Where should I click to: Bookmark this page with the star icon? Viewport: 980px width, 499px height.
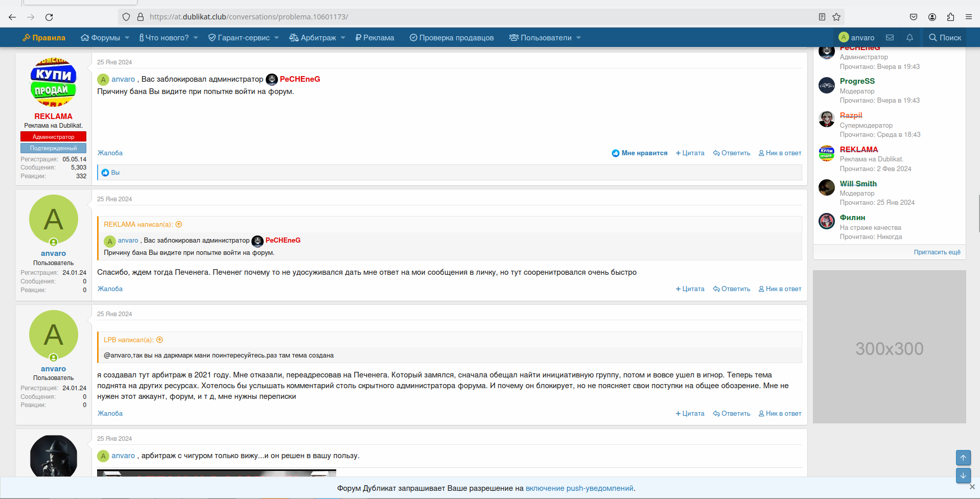point(836,17)
